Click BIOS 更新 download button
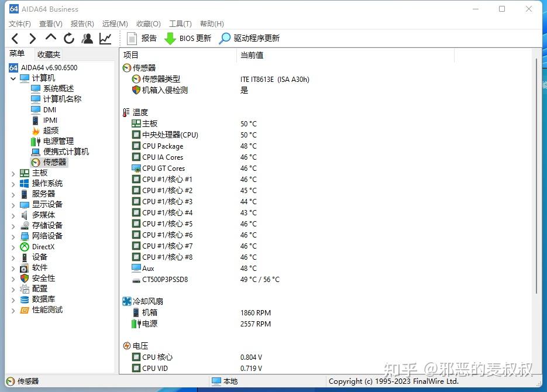This screenshot has height=392, width=547. pos(188,39)
